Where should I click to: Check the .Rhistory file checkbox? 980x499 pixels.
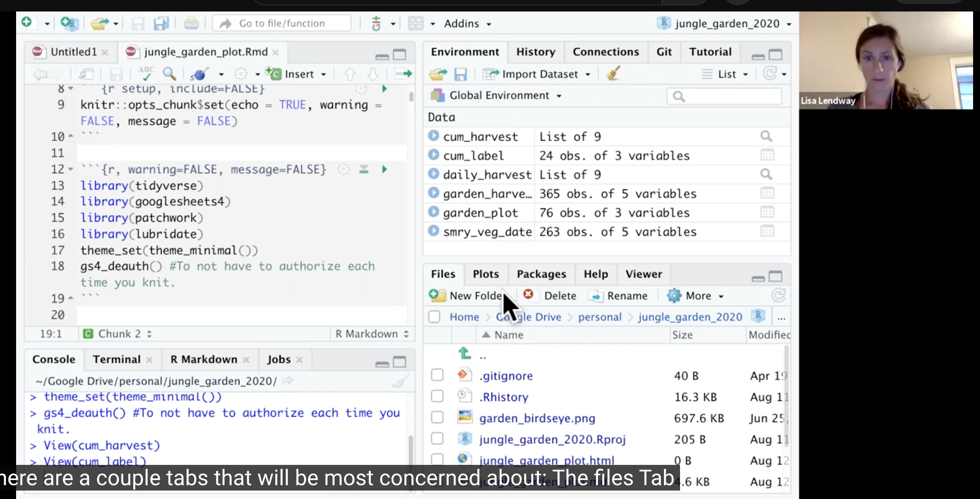coord(437,396)
